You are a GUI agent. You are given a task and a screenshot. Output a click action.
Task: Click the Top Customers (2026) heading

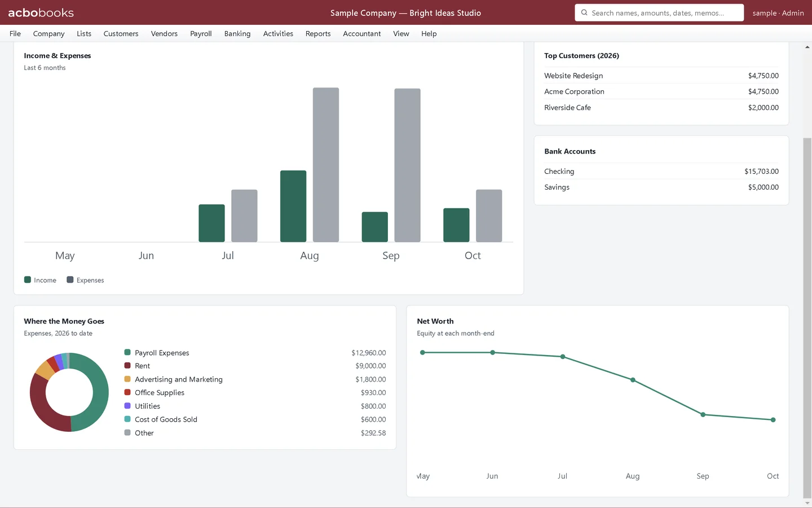pyautogui.click(x=581, y=55)
